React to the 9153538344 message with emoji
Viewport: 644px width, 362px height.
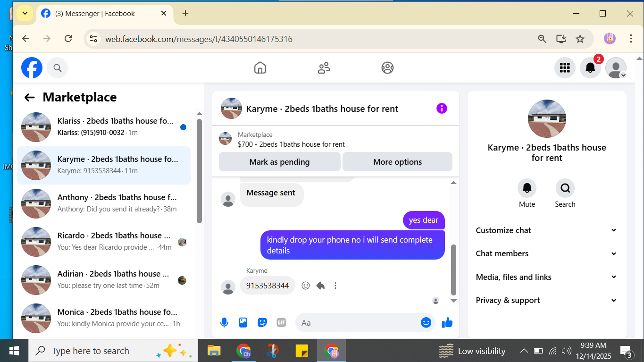(x=306, y=286)
